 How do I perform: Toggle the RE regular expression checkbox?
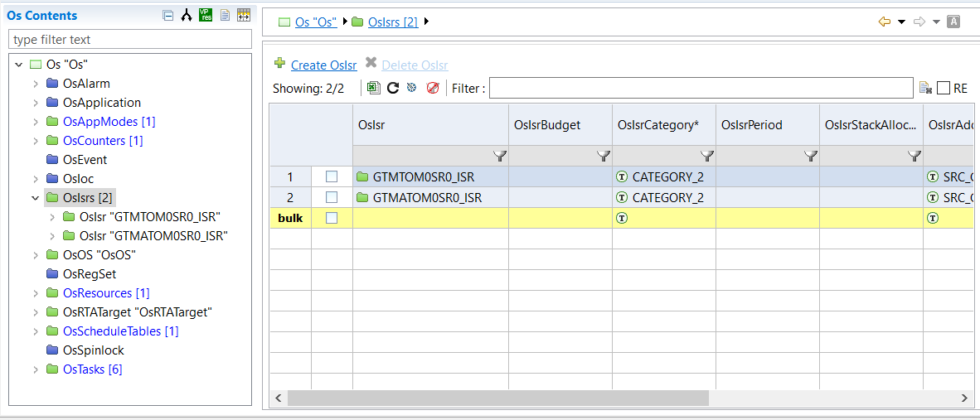(x=944, y=89)
